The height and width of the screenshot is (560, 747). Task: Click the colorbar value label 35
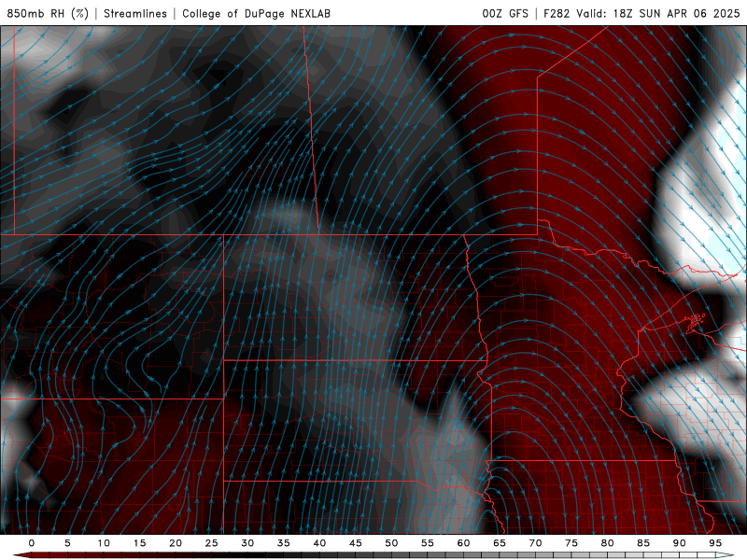tap(284, 543)
